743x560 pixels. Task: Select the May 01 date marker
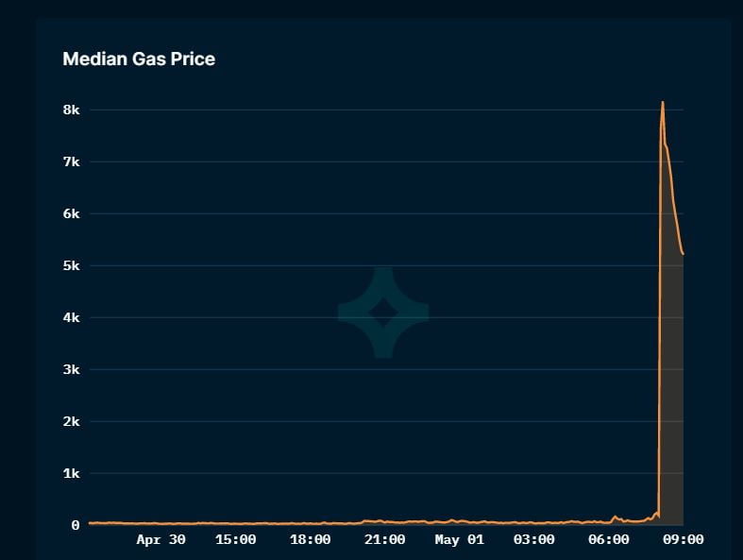point(460,539)
